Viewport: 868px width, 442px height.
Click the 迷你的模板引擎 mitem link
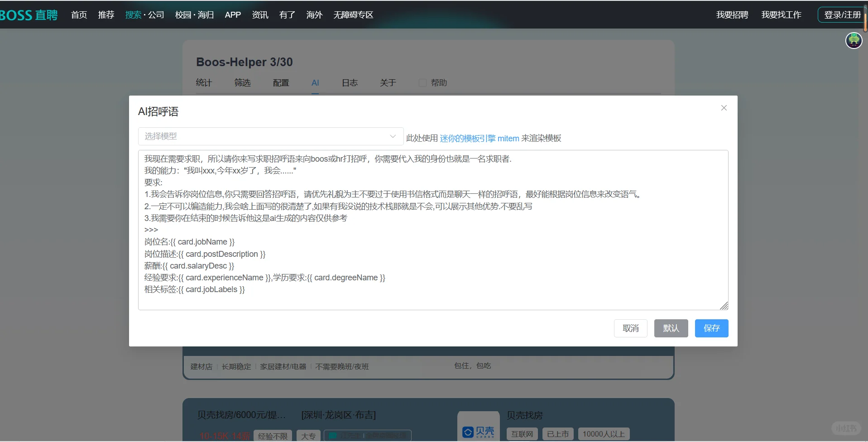pyautogui.click(x=479, y=138)
